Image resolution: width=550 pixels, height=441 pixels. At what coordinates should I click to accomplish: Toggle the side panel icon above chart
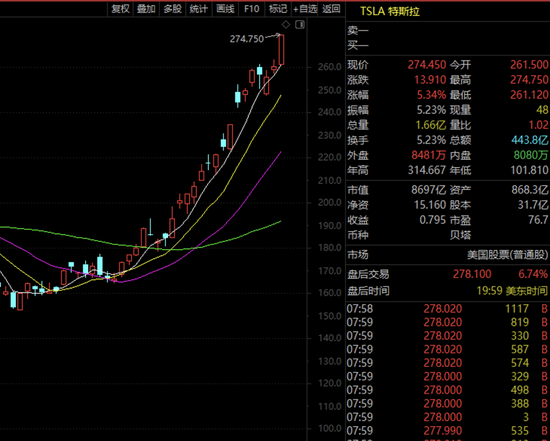click(300, 25)
